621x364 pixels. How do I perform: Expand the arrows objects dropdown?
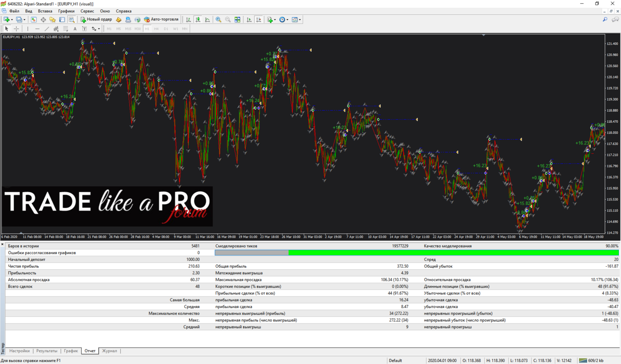click(99, 29)
